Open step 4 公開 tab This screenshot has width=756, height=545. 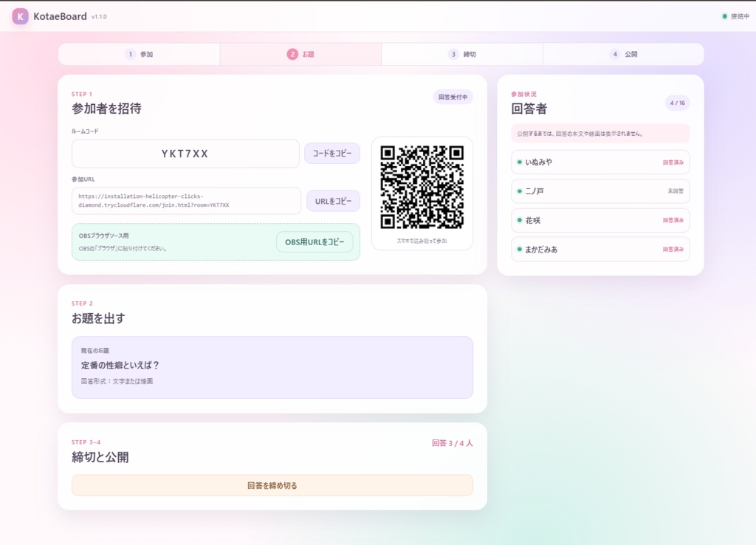[x=623, y=54]
